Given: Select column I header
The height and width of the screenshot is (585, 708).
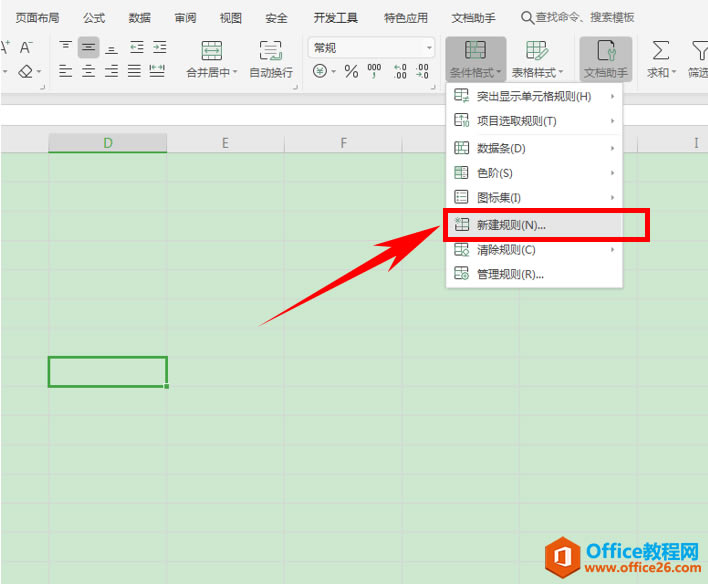Looking at the screenshot, I should tap(673, 143).
